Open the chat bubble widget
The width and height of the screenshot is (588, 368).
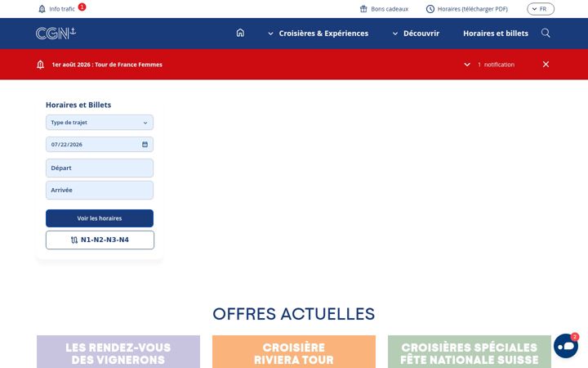[x=565, y=346]
